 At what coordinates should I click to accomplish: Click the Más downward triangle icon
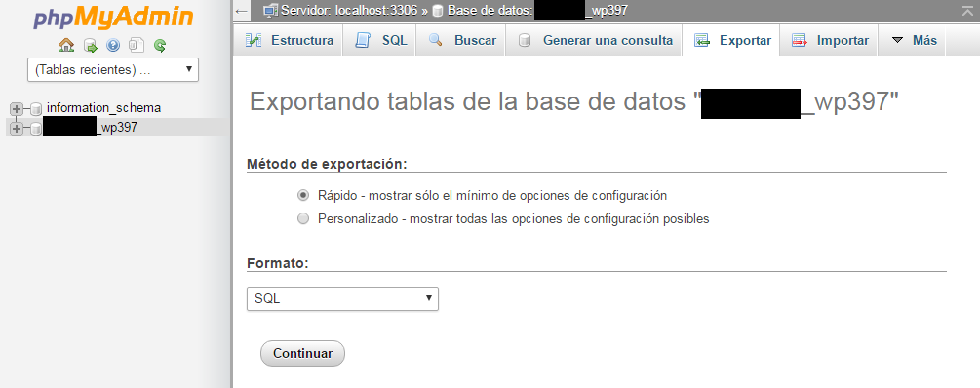pyautogui.click(x=897, y=40)
